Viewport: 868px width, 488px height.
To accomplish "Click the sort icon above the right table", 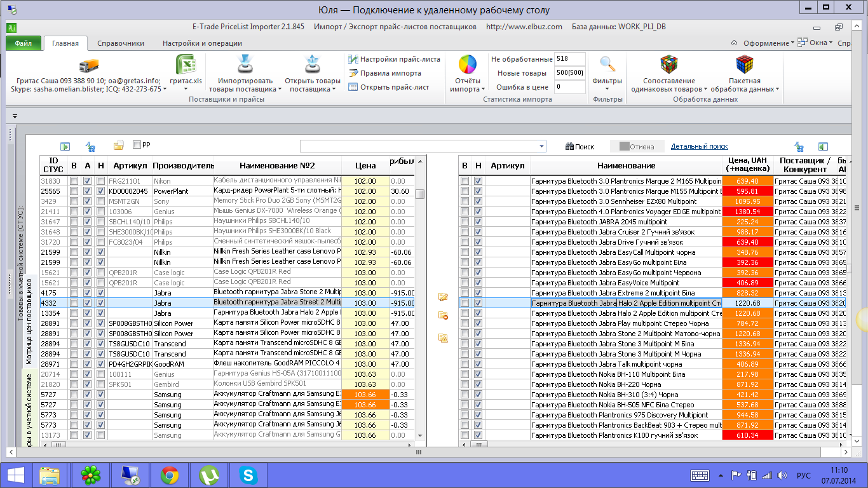I will [x=799, y=146].
